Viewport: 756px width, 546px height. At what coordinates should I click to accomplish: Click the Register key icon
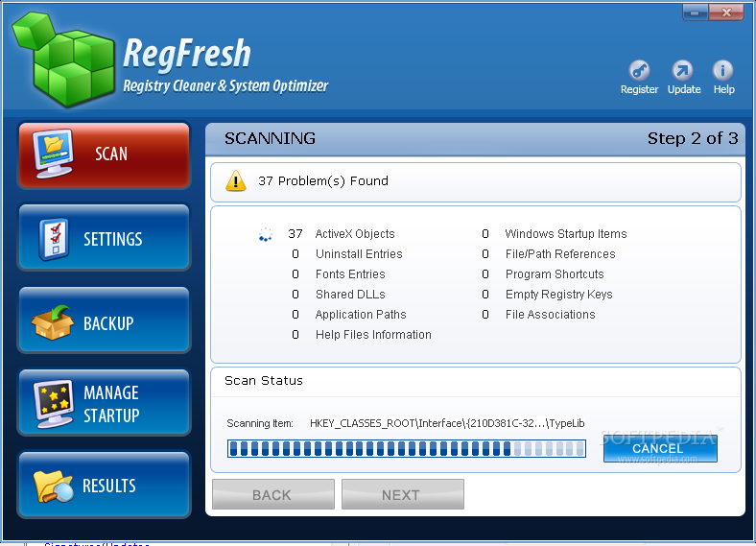click(639, 70)
